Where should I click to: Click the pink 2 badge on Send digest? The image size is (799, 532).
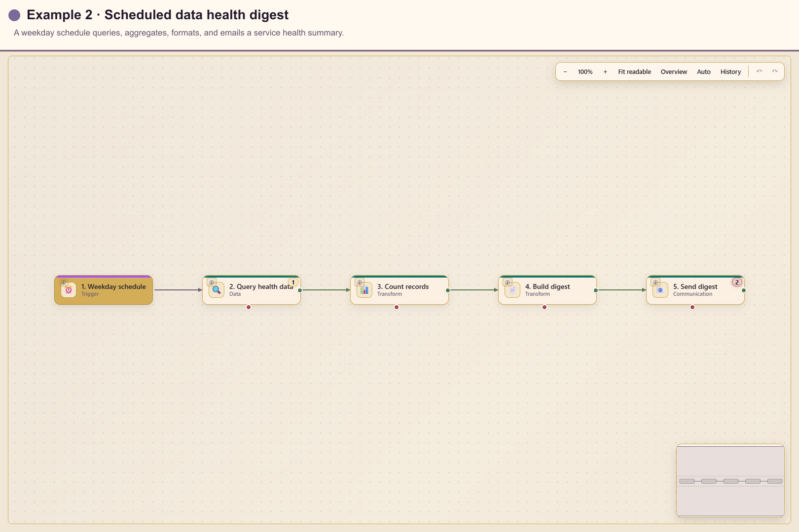point(737,283)
